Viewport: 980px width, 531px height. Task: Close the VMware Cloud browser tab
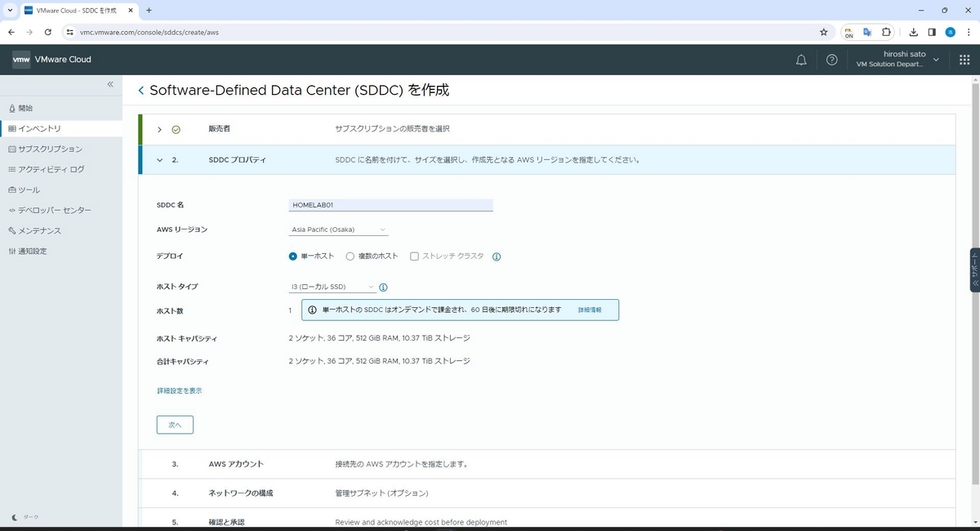(131, 10)
